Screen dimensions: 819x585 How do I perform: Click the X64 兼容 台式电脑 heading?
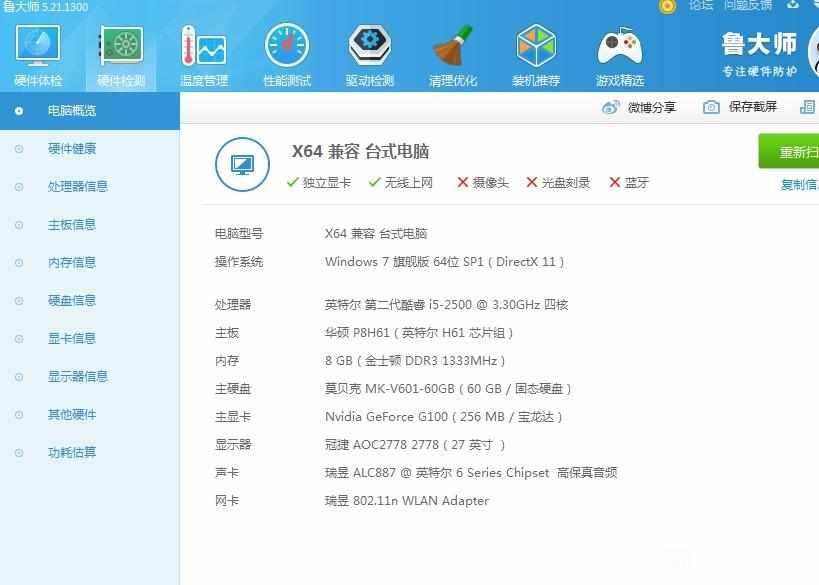point(360,151)
